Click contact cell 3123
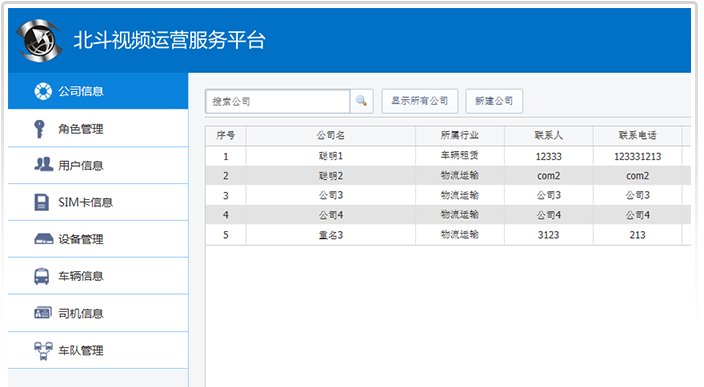Screen dimensions: 704x387 click(x=549, y=235)
